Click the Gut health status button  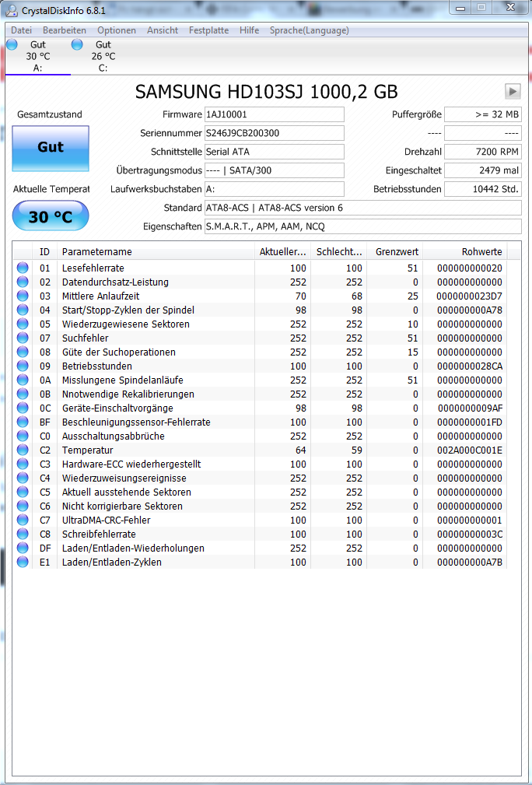click(x=51, y=148)
